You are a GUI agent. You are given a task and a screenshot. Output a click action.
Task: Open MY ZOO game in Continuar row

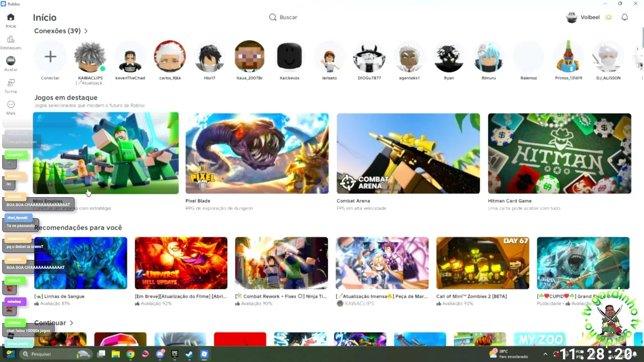pos(540,339)
